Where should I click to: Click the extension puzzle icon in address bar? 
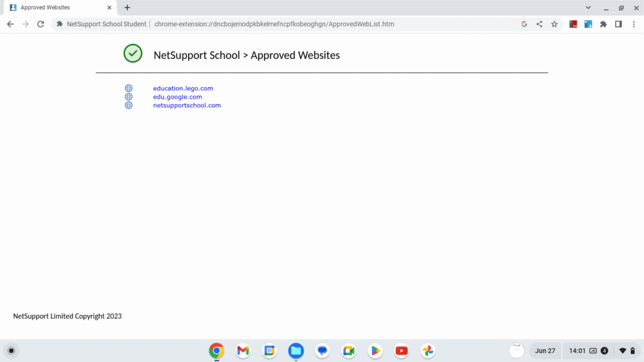tap(60, 25)
